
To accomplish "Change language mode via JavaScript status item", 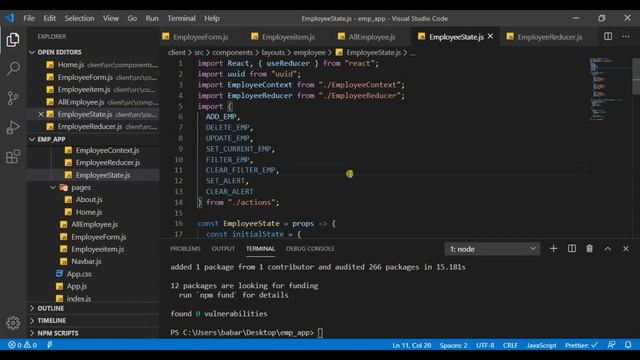I will click(x=541, y=345).
